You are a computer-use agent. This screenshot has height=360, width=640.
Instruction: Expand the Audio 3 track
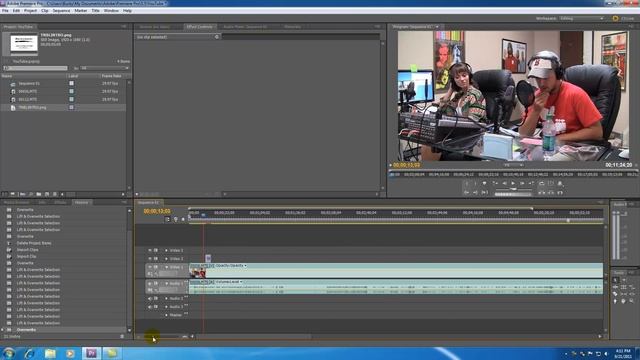(166, 307)
